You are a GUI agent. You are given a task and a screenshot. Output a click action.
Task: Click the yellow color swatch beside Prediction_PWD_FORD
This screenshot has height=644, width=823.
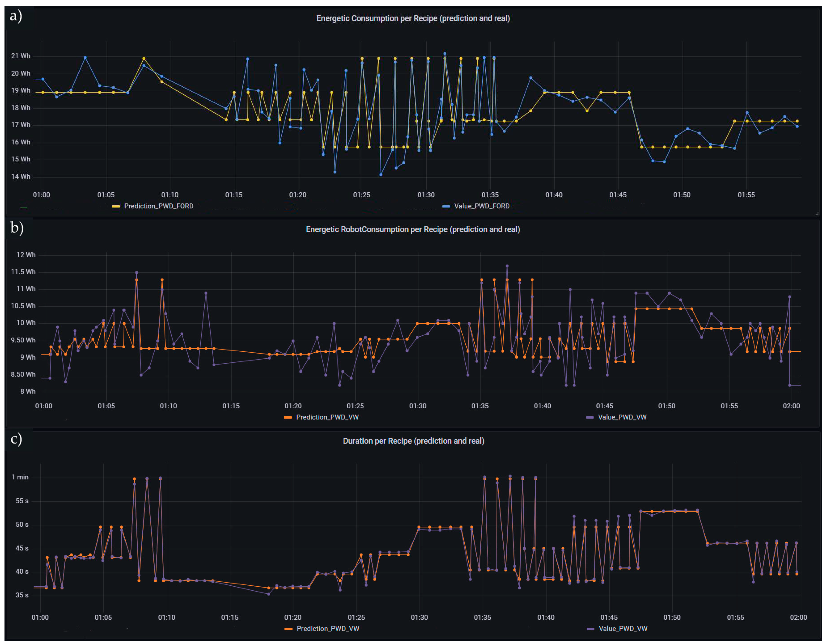pyautogui.click(x=116, y=206)
